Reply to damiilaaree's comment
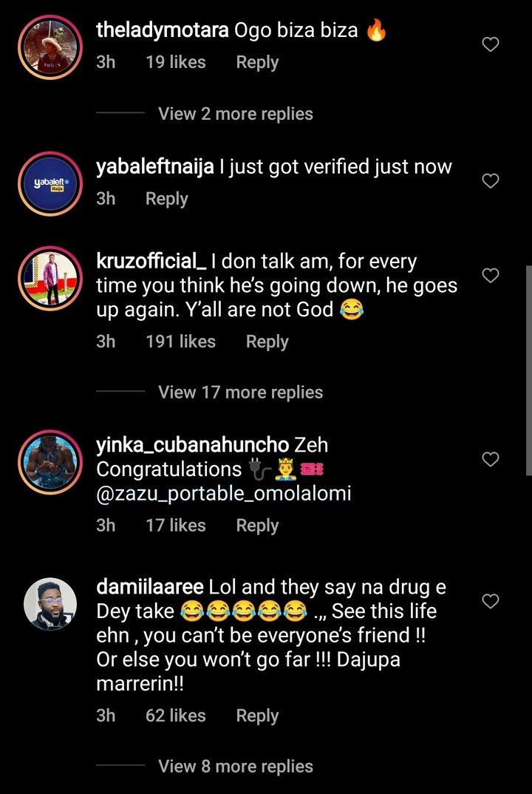Viewport: 532px width, 794px height. [257, 716]
